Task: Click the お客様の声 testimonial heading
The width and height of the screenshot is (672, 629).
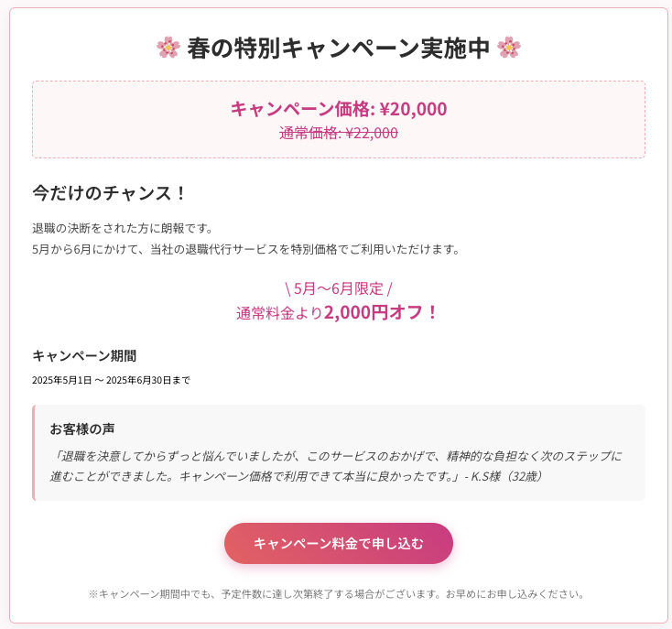Action: coord(82,428)
